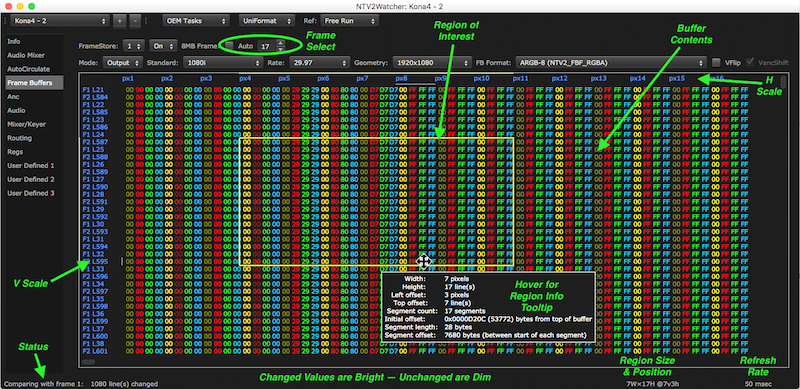Viewport: 800px width, 389px height.
Task: Open the Free Run reference dropdown
Action: 349,21
